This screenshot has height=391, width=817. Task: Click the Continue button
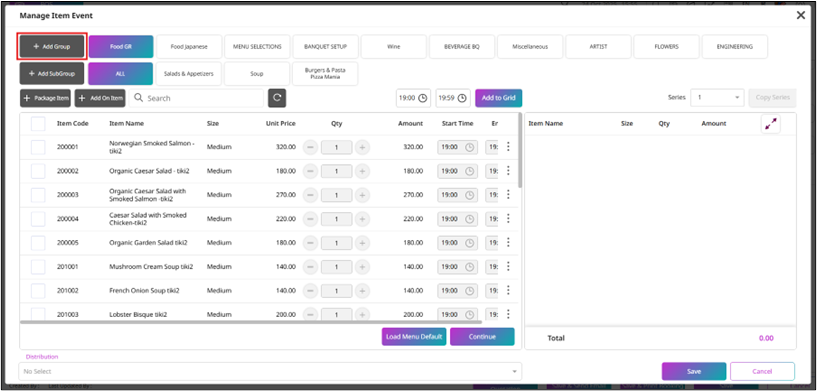coord(482,337)
